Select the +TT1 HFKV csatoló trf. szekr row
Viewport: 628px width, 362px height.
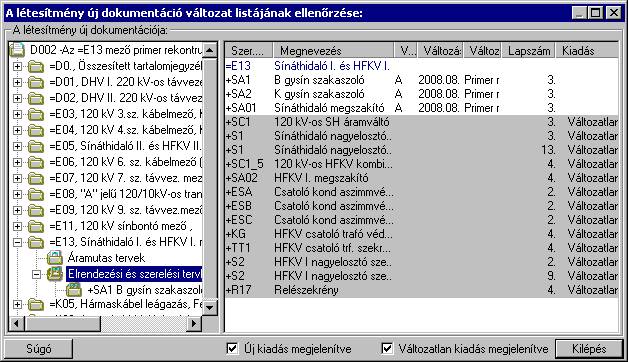421,248
